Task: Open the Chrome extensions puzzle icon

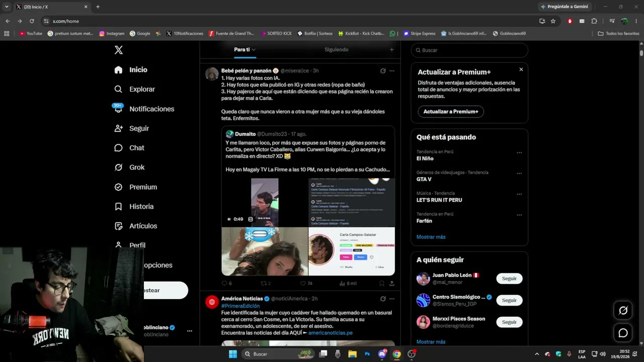Action: (594, 21)
